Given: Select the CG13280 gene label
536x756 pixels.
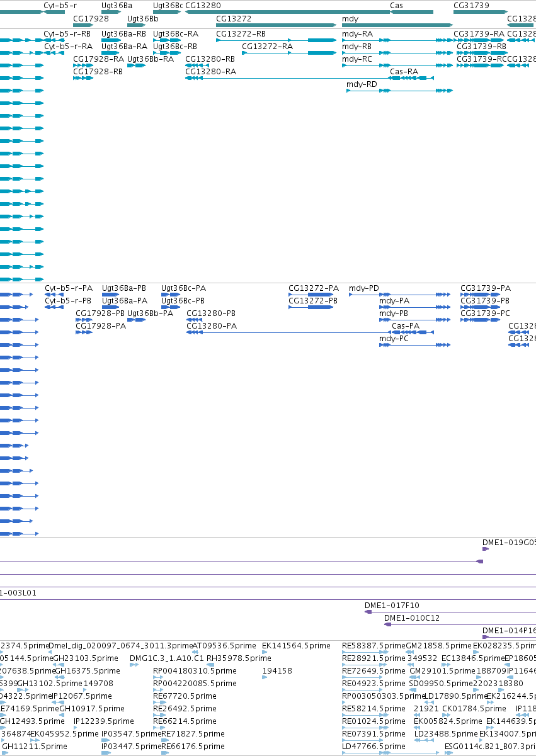Looking at the screenshot, I should [x=203, y=5].
